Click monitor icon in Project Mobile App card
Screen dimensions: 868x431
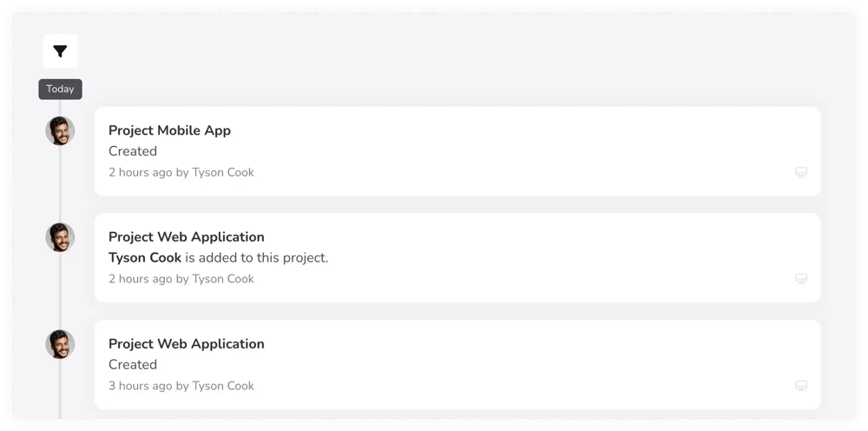tap(801, 172)
